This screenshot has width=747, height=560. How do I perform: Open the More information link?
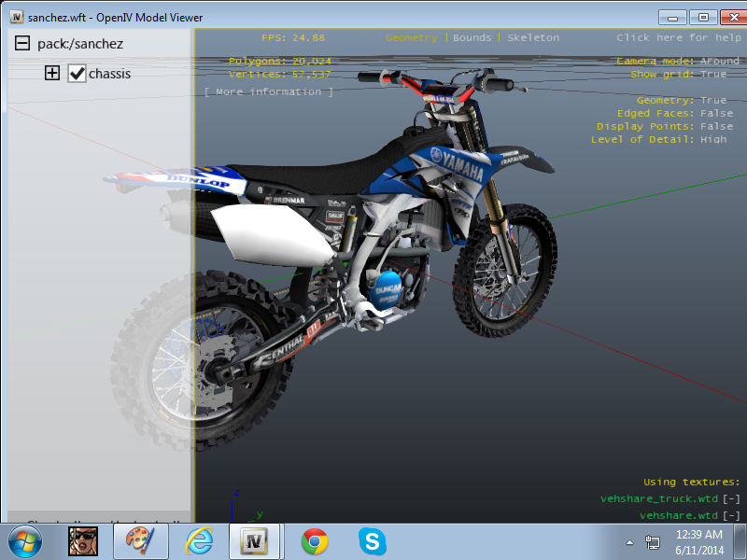pyautogui.click(x=269, y=91)
